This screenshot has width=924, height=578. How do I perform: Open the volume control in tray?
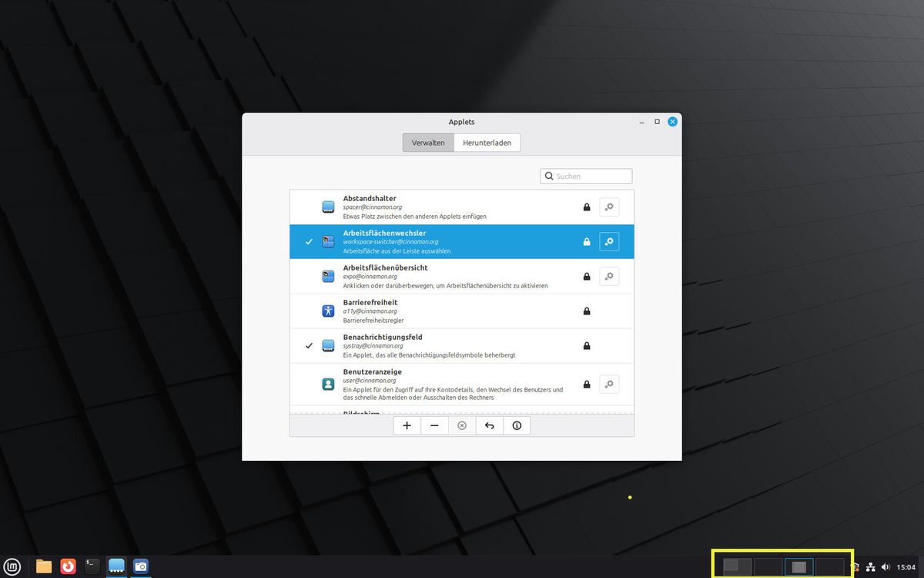[x=885, y=567]
